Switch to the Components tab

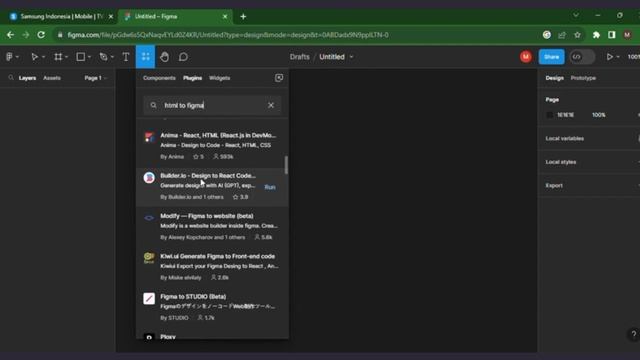(x=159, y=78)
